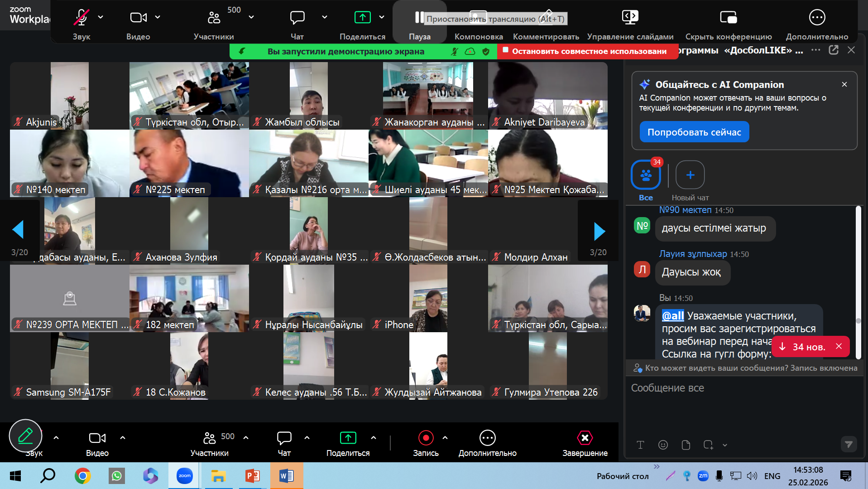Click Скрыть конференцию icon

coord(729,18)
